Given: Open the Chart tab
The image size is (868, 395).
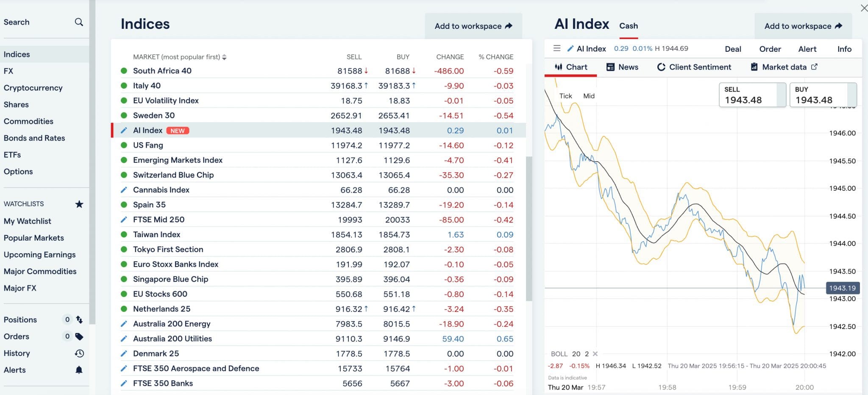Looking at the screenshot, I should pyautogui.click(x=570, y=67).
